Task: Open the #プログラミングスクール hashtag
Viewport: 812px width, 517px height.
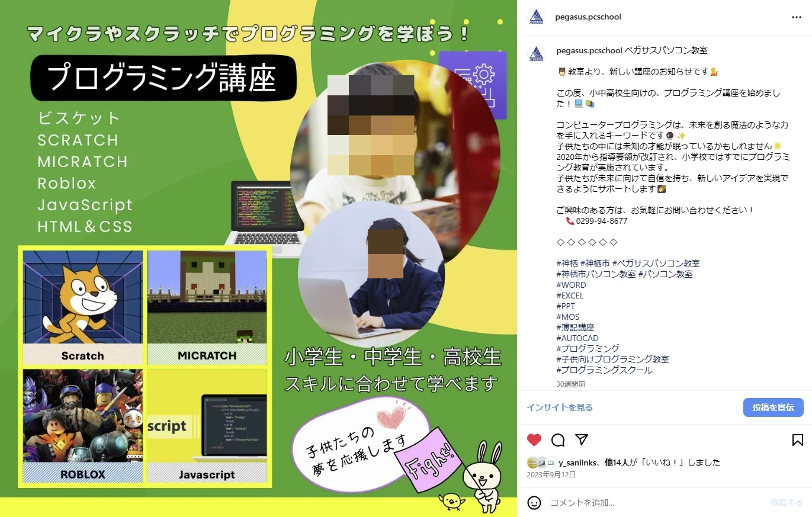Action: pyautogui.click(x=604, y=369)
